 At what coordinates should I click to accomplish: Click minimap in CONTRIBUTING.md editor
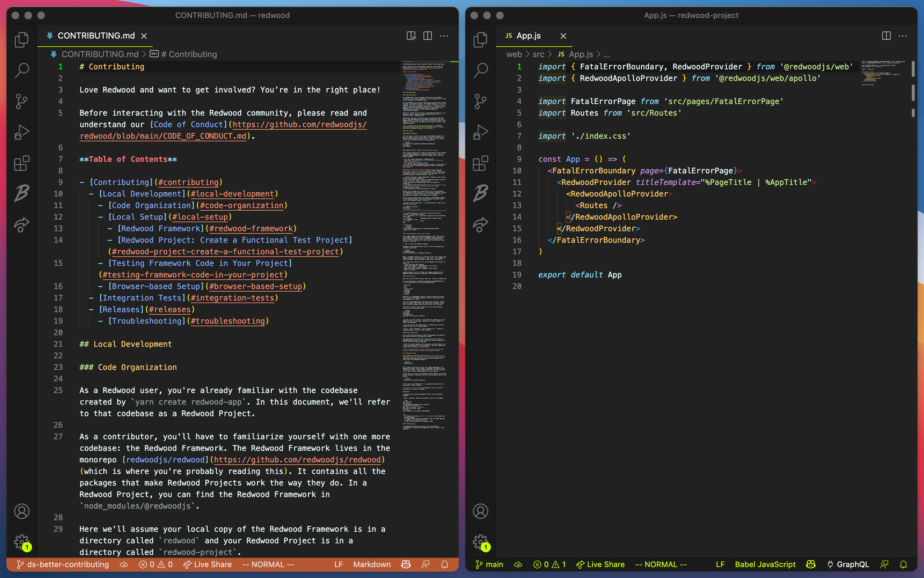point(424,245)
